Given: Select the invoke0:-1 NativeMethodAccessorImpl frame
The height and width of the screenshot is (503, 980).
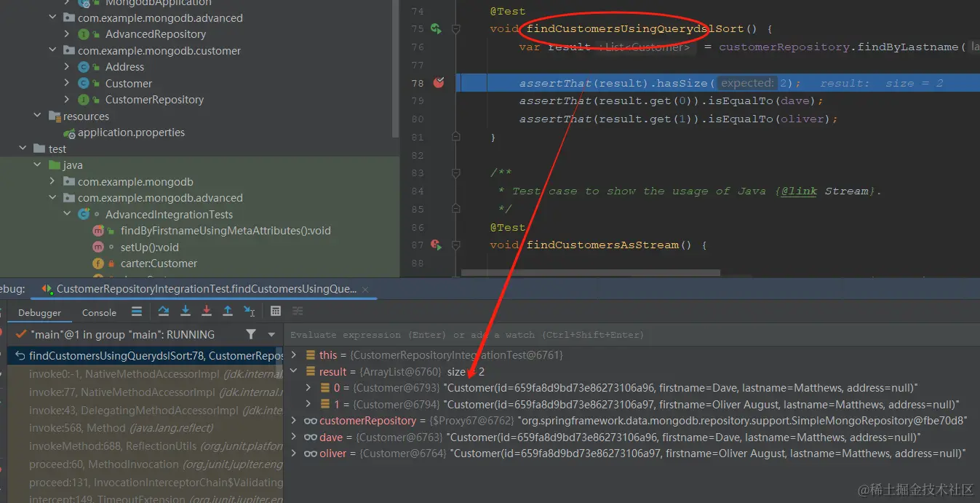Looking at the screenshot, I should click(146, 374).
